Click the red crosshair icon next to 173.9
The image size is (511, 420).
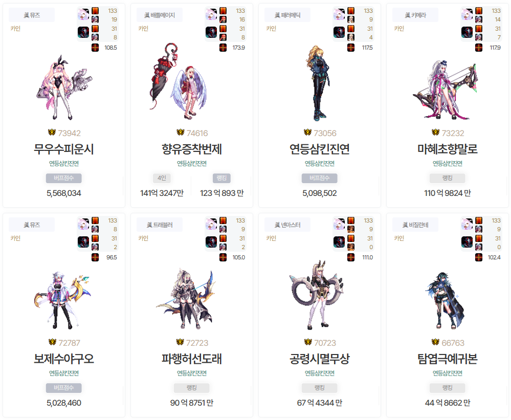pyautogui.click(x=223, y=48)
